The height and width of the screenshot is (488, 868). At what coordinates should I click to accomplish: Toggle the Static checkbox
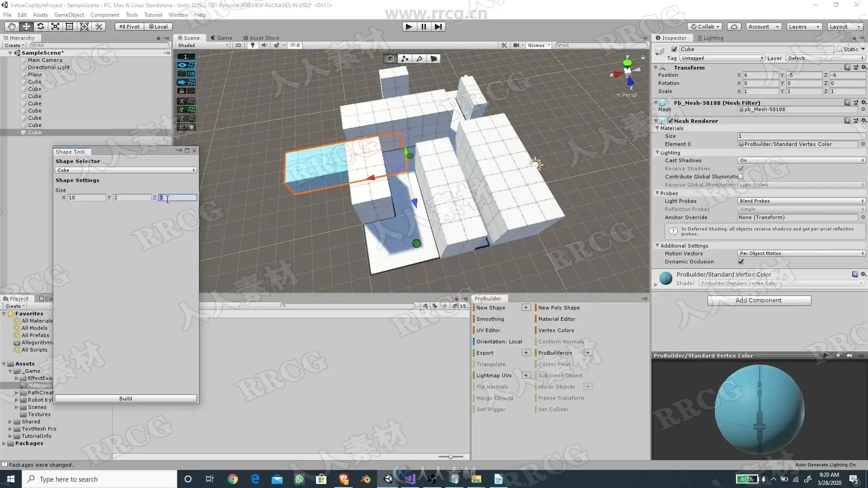840,49
